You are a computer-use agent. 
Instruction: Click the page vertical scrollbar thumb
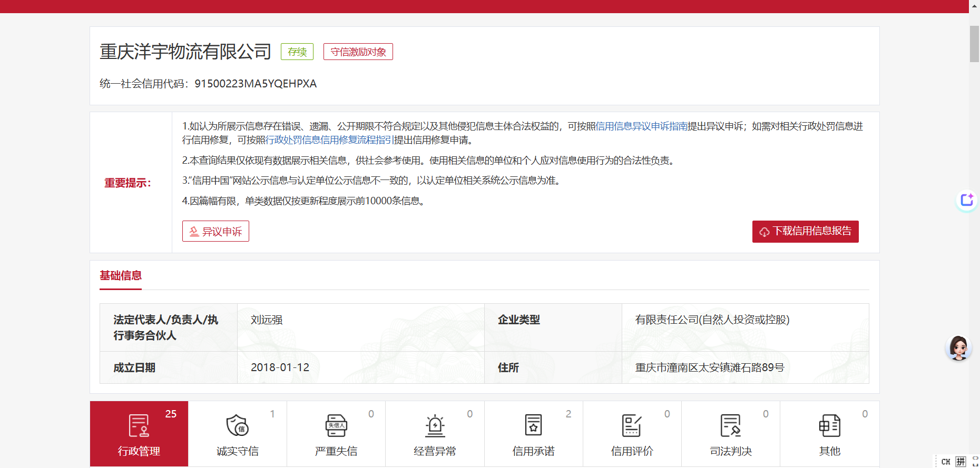[974, 44]
